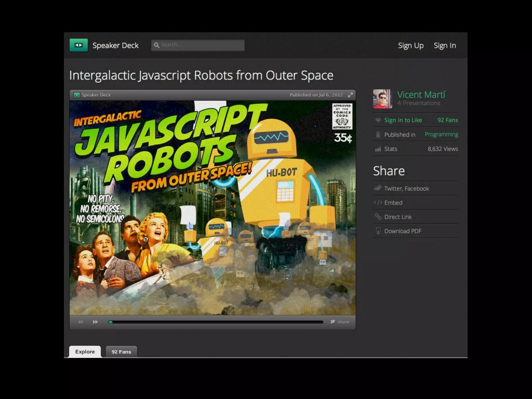Go to the previous slide arrow
This screenshot has width=532, height=399.
tap(81, 322)
